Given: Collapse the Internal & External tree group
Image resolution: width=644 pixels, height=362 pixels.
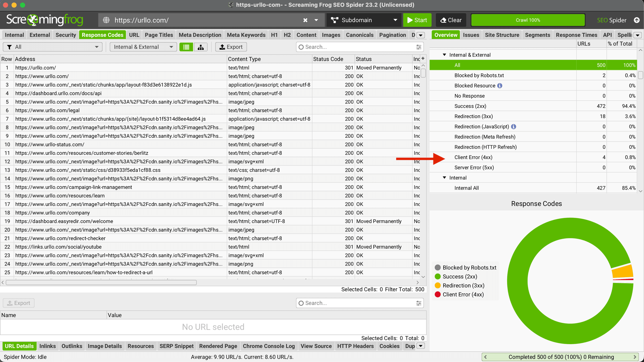Looking at the screenshot, I should click(x=445, y=55).
